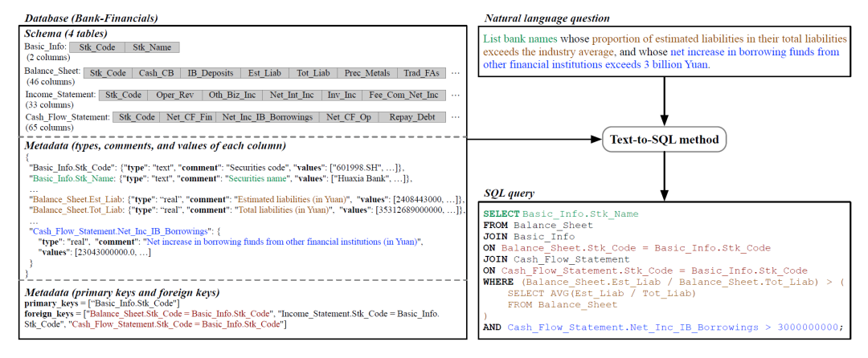Click "List bank names" in the question
Viewport: 868px width, 358px height.
[520, 39]
